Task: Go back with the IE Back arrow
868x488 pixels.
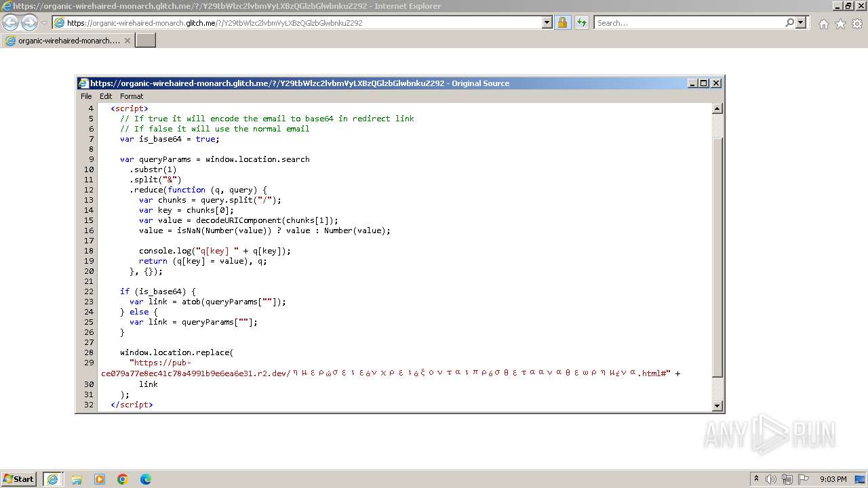Action: tap(10, 22)
